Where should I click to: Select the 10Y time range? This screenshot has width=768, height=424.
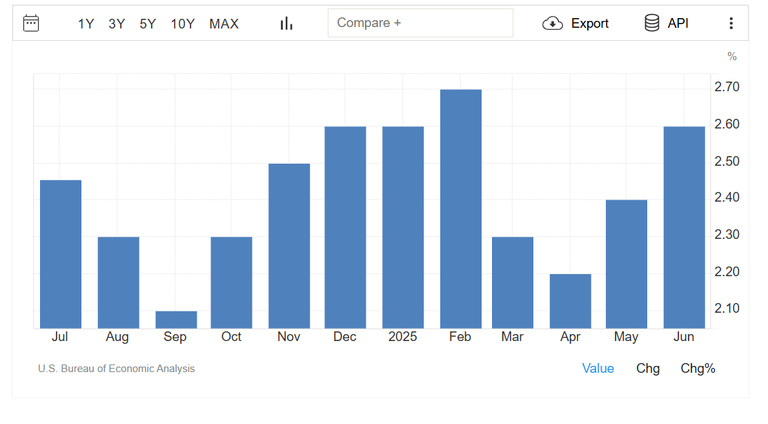pos(183,24)
